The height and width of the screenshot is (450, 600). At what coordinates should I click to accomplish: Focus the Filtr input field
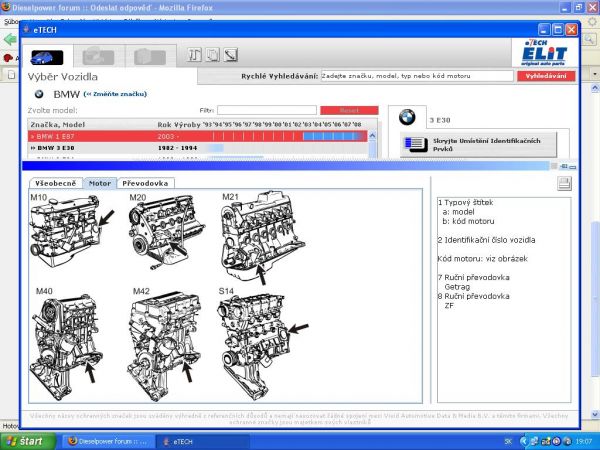267,110
